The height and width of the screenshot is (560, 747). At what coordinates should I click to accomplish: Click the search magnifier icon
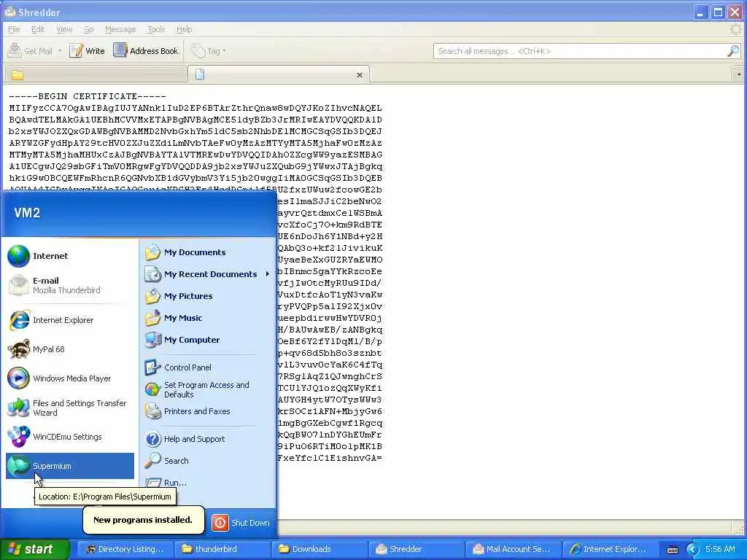[733, 50]
